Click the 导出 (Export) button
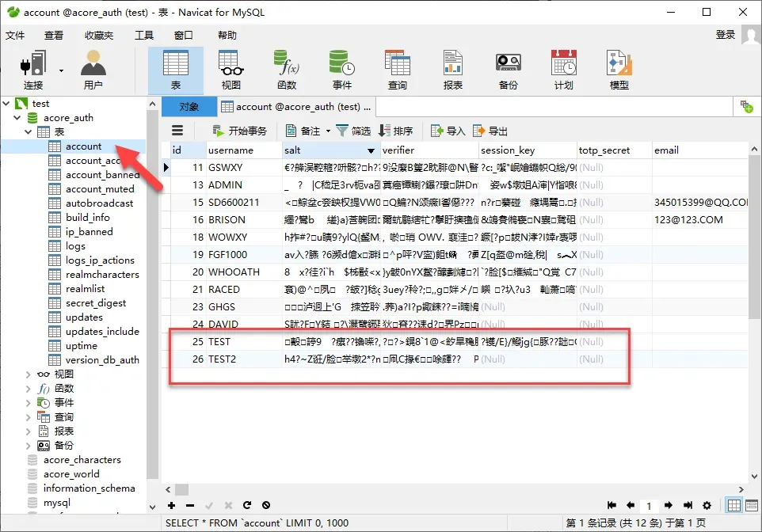The image size is (762, 532). pyautogui.click(x=490, y=131)
